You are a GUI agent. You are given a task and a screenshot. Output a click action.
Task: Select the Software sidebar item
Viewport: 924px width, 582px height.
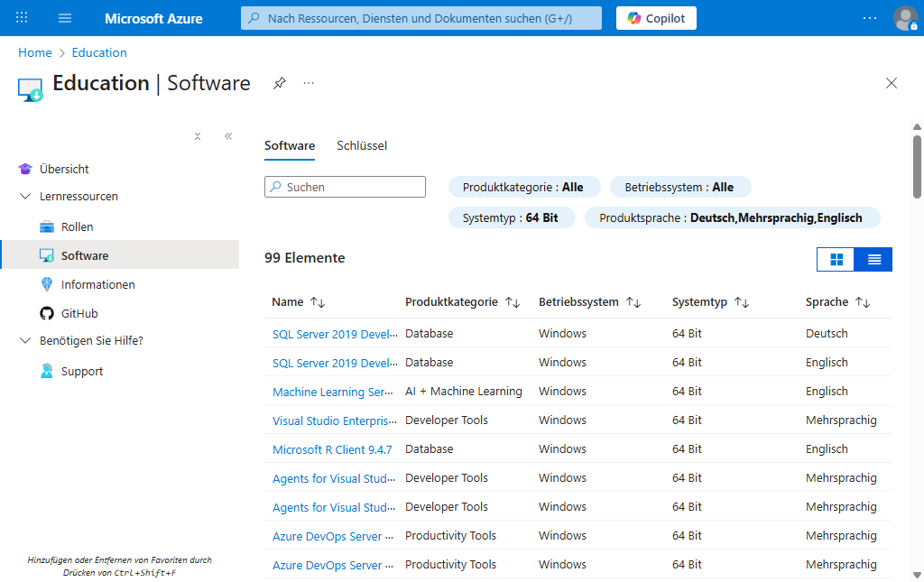[x=120, y=255]
